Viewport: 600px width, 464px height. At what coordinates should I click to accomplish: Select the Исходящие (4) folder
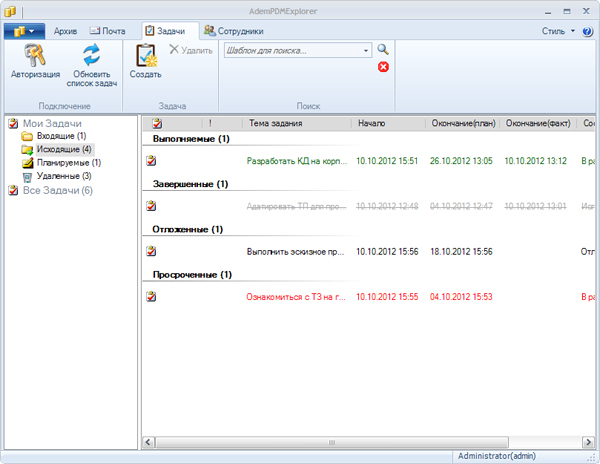point(64,149)
